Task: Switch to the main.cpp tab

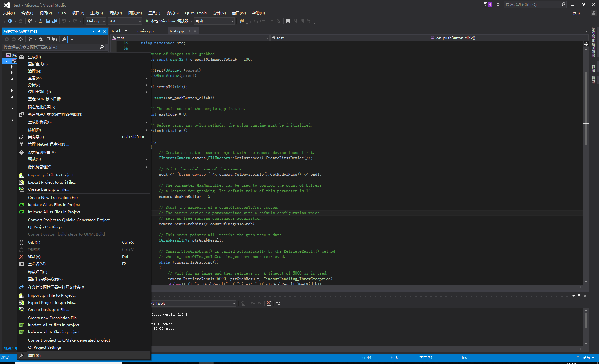Action: pyautogui.click(x=145, y=31)
